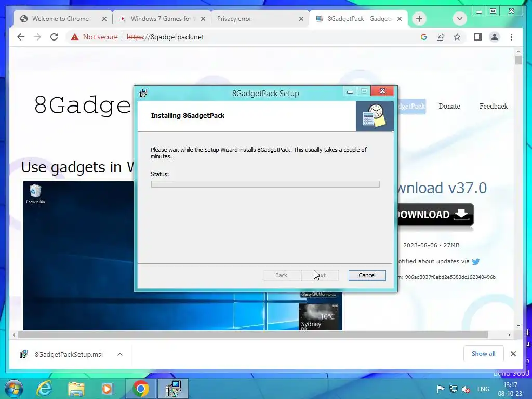
Task: Click the installer Status progress bar
Action: [265, 184]
